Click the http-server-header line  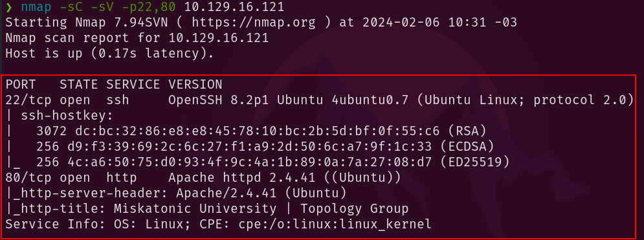pyautogui.click(x=177, y=193)
